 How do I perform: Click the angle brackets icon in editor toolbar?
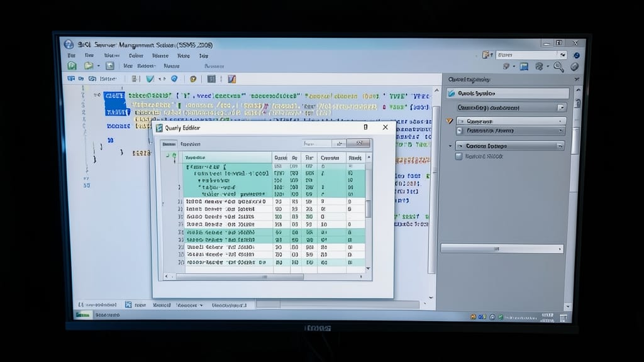pyautogui.click(x=162, y=79)
